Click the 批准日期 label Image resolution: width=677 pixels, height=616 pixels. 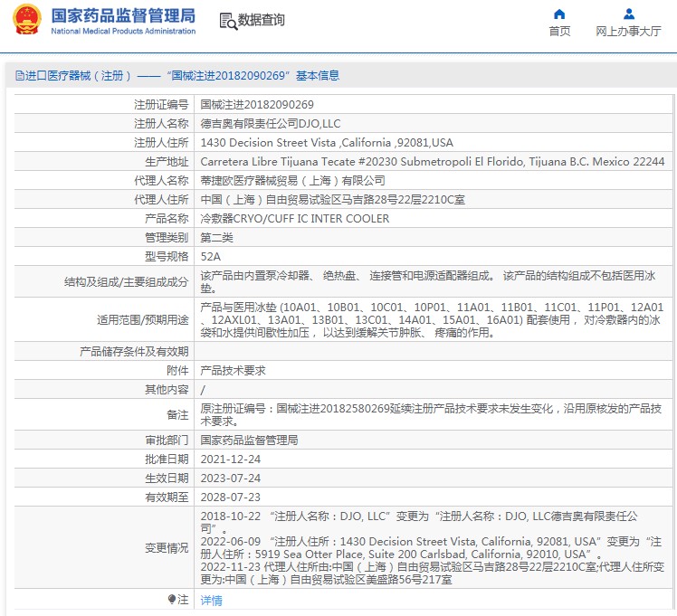[167, 459]
